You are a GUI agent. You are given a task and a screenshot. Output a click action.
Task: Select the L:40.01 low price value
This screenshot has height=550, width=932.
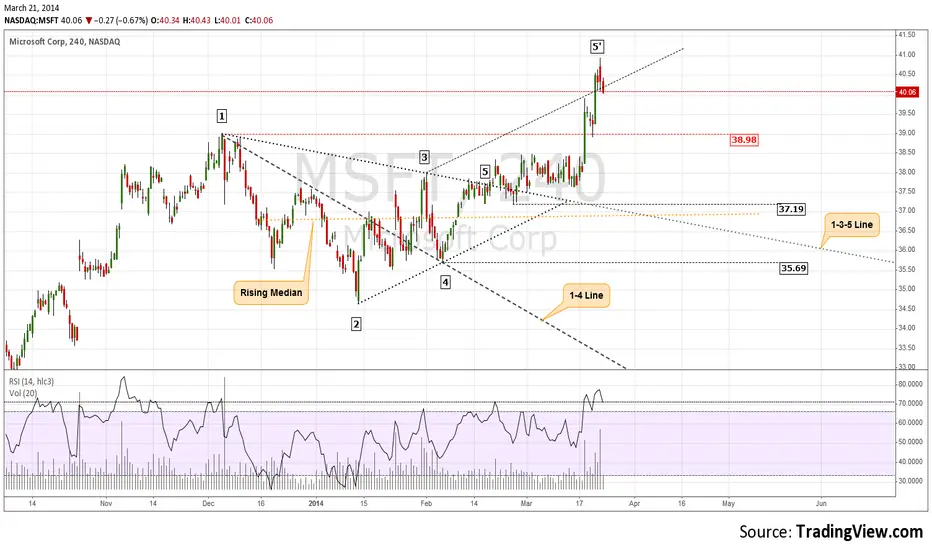pyautogui.click(x=228, y=20)
